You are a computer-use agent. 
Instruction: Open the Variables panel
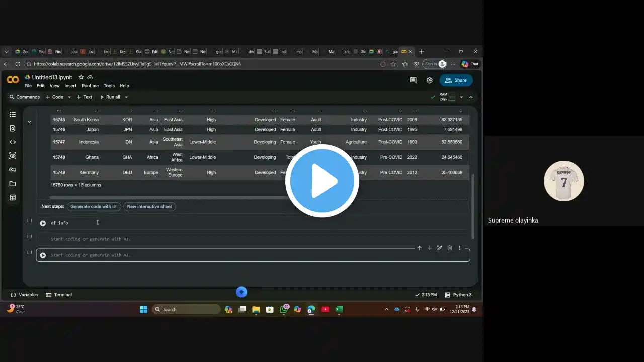tap(24, 295)
